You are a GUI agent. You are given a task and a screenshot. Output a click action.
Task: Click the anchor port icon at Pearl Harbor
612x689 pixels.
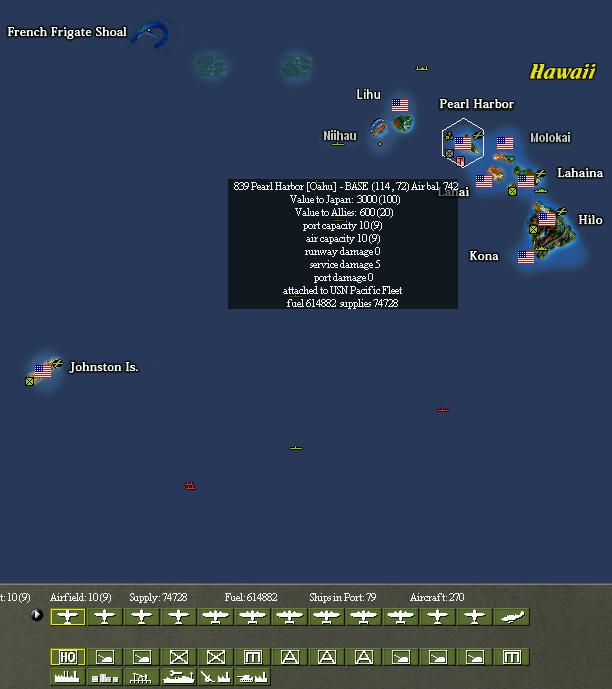(x=449, y=136)
